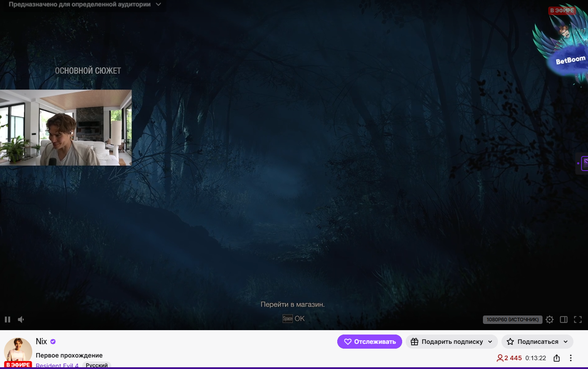
Task: Click the "1080P60 (ИСТОЧНИК)" quality badge
Action: (512, 320)
